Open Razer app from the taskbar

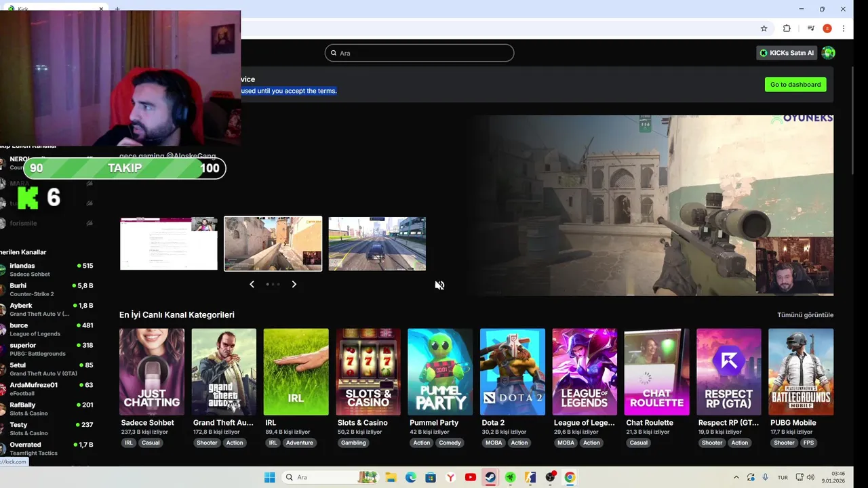pyautogui.click(x=510, y=477)
